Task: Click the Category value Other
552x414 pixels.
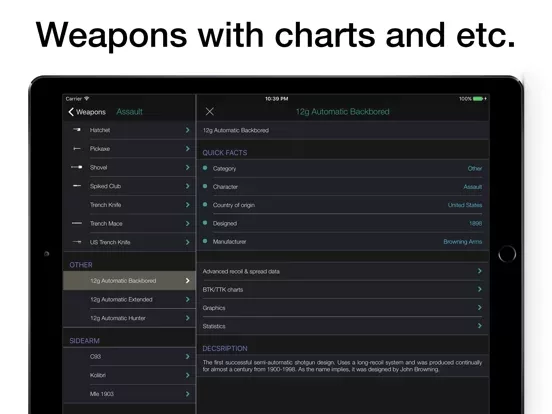Action: 475,169
